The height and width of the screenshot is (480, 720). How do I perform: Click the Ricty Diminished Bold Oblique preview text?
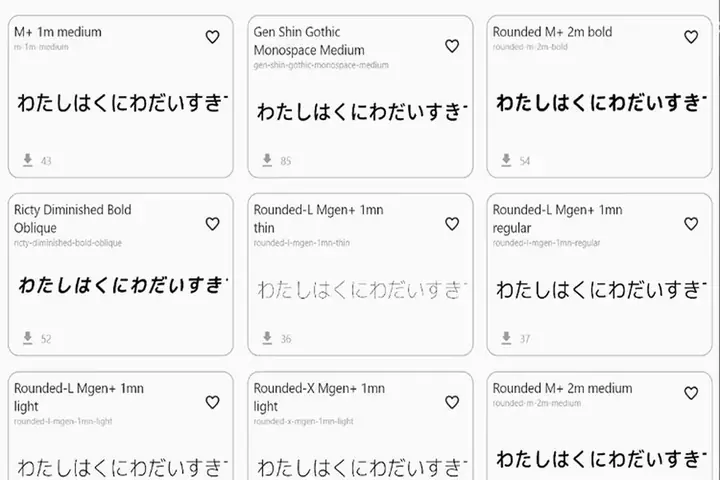click(123, 285)
